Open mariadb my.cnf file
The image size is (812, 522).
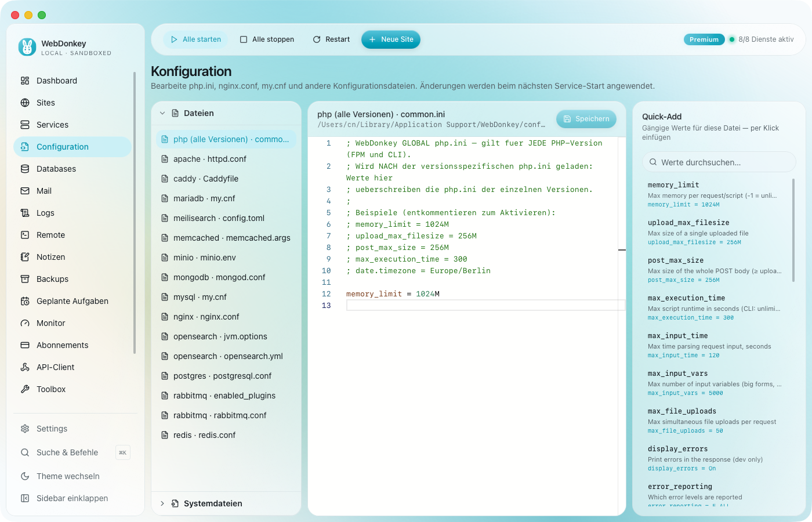click(x=226, y=198)
